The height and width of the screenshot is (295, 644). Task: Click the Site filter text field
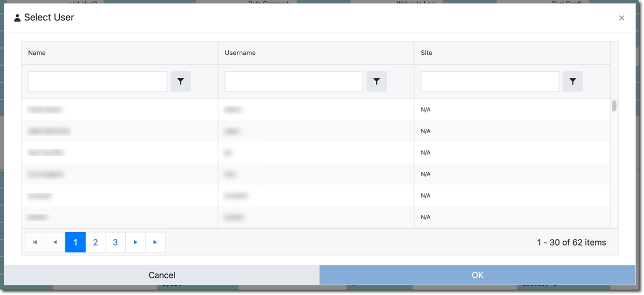click(489, 81)
